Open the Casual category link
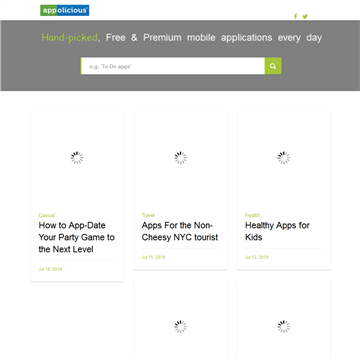Image resolution: width=360 pixels, height=360 pixels. point(47,215)
